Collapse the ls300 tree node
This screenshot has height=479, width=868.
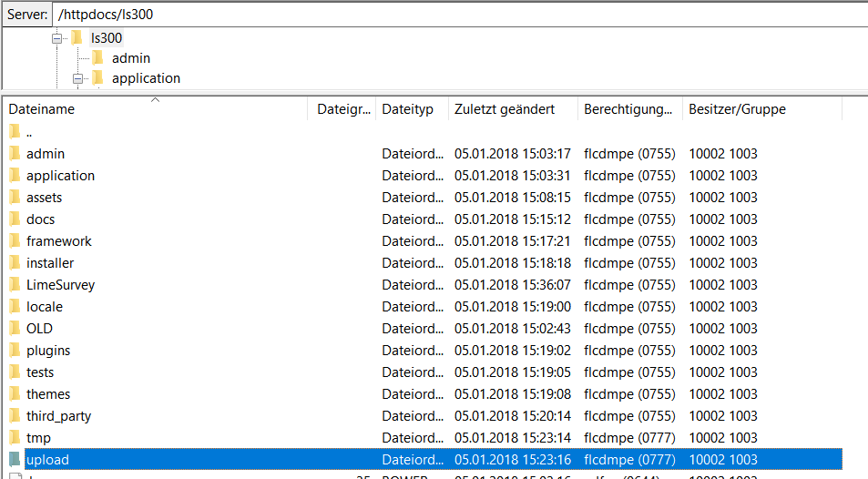(56, 39)
